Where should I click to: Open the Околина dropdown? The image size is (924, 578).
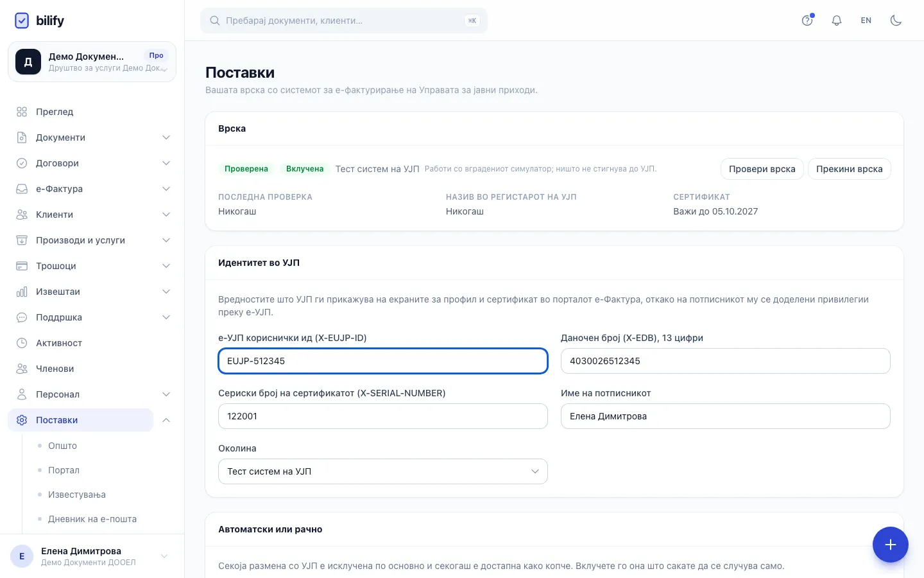383,471
